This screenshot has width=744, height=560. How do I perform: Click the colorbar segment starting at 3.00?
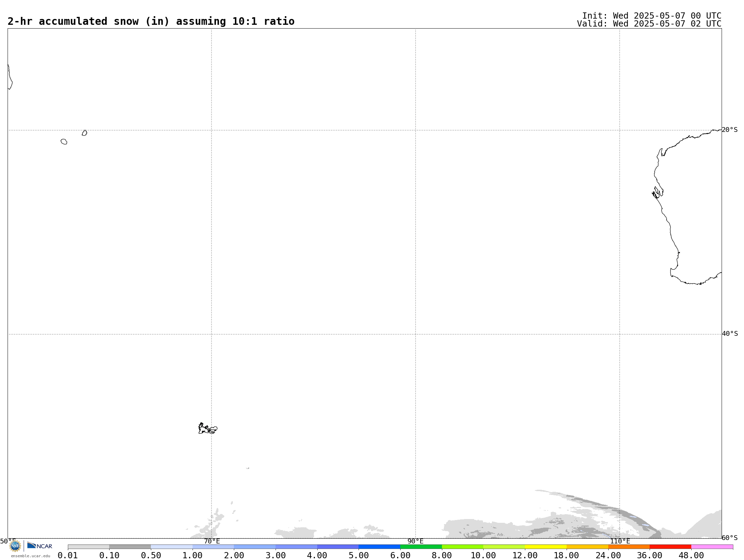coord(296,547)
